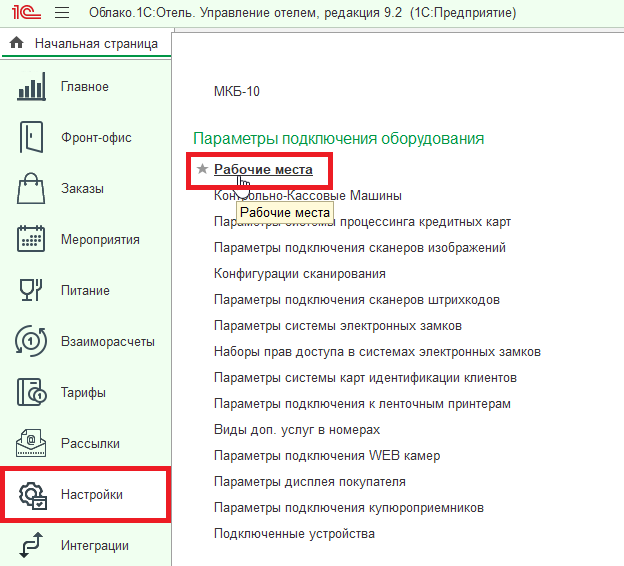Click the Питание glass and fork icon
Viewport: 624px width, 566px height.
pos(31,290)
